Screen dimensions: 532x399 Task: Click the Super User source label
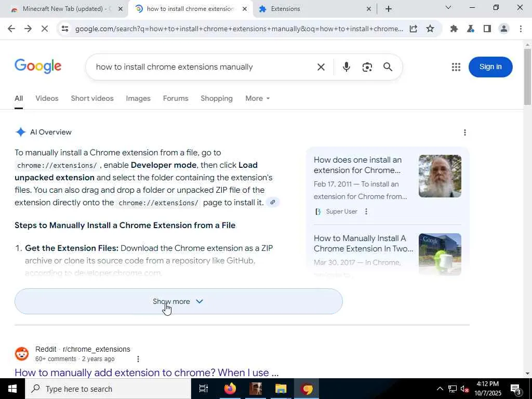coord(341,212)
